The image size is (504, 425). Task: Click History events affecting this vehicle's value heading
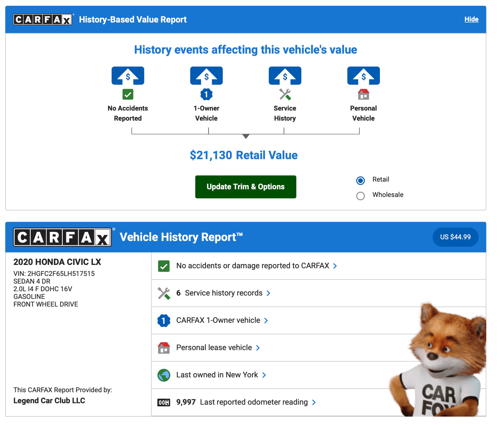click(246, 50)
